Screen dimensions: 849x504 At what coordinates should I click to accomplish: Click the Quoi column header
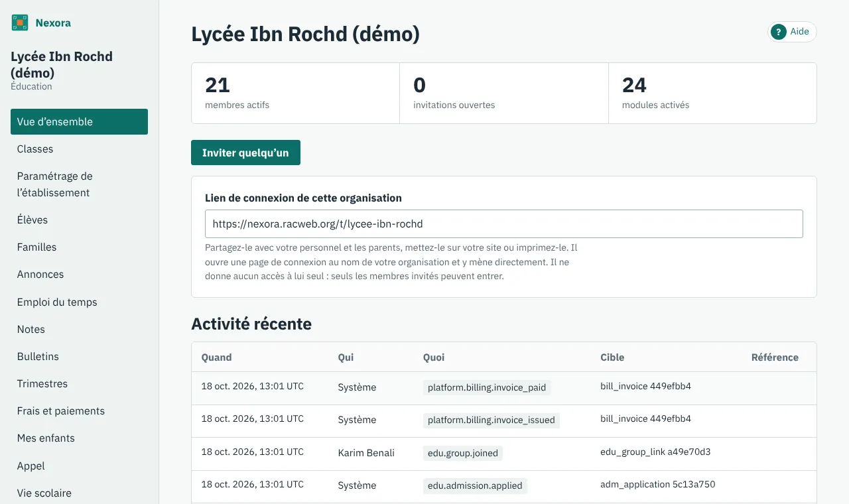tap(434, 357)
